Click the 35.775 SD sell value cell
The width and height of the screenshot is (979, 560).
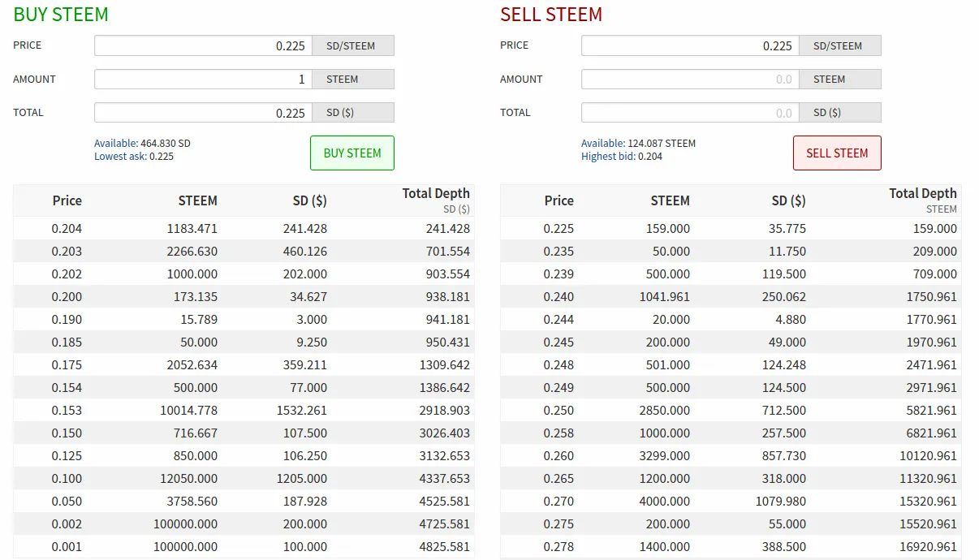tap(787, 229)
